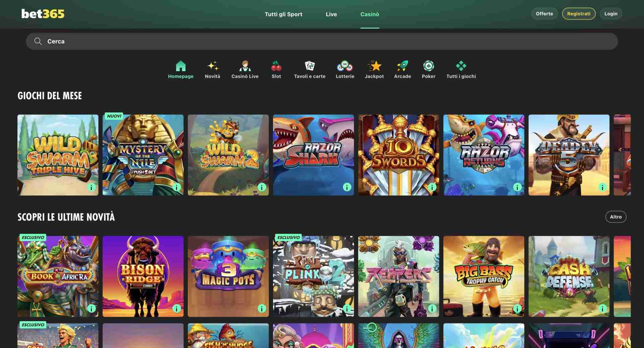This screenshot has height=348, width=644.
Task: Click the bet365 logo
Action: tap(43, 14)
